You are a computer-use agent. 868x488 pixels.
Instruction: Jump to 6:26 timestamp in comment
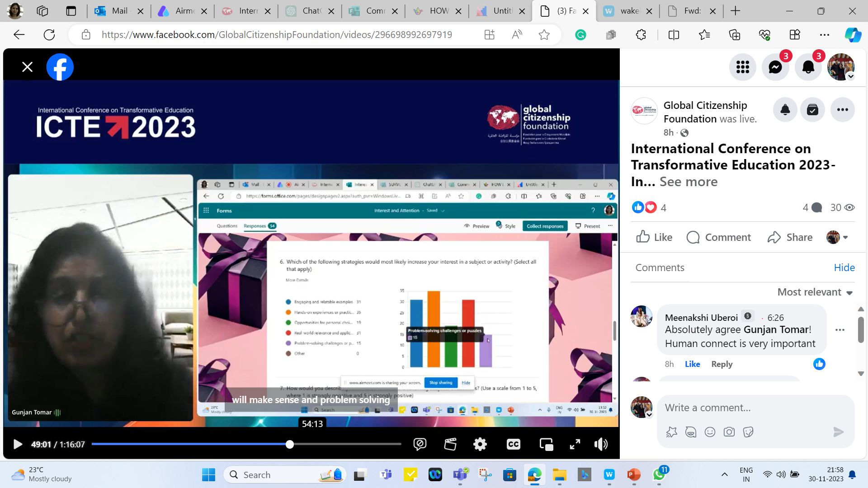[775, 318]
